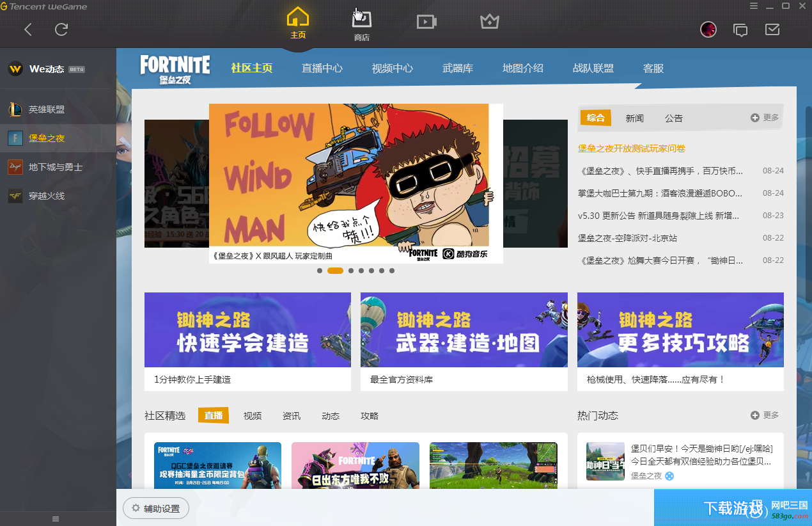Open the 社区主页 tab
The image size is (812, 526).
[252, 68]
